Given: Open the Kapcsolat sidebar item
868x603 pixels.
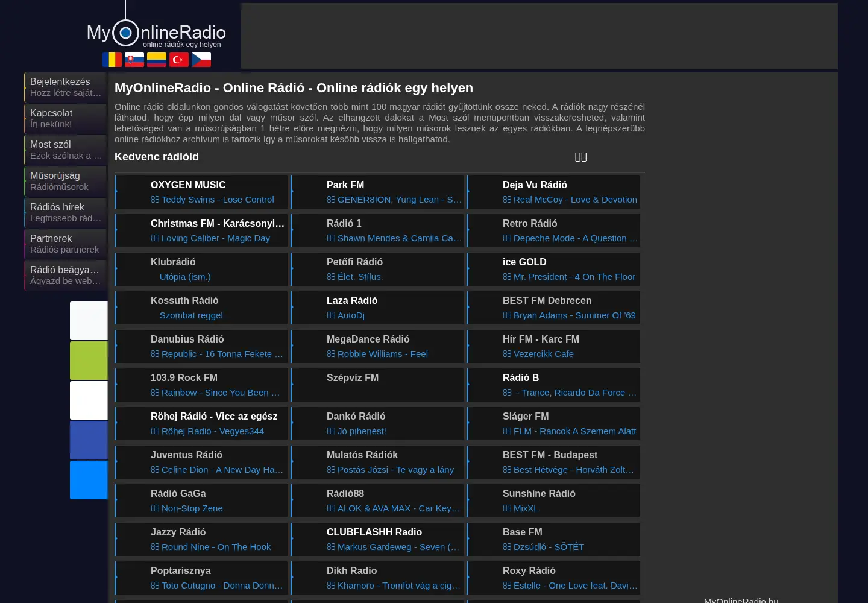Looking at the screenshot, I should click(x=66, y=119).
